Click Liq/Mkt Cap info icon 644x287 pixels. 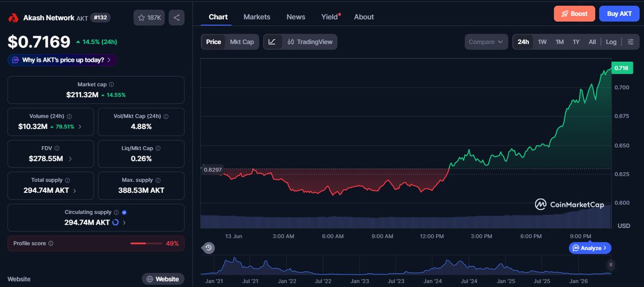158,148
